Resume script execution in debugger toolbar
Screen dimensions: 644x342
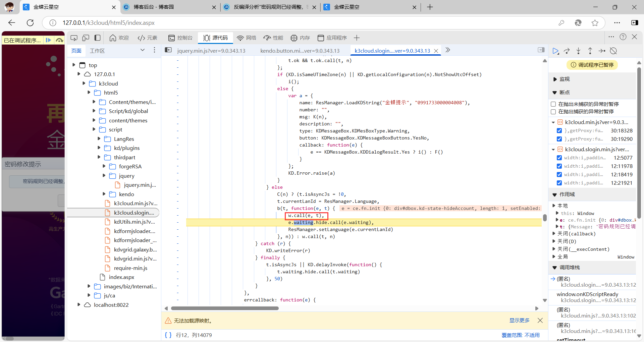tap(555, 51)
